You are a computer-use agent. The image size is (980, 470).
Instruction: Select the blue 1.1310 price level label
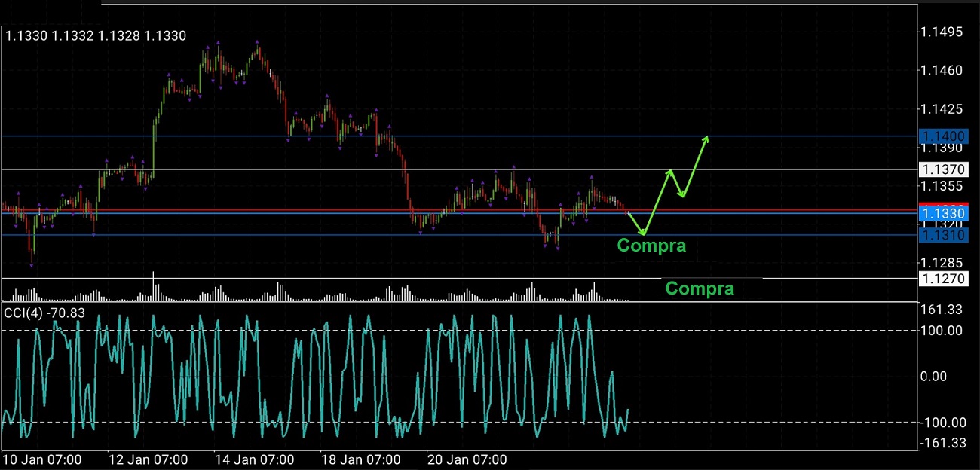click(x=942, y=235)
